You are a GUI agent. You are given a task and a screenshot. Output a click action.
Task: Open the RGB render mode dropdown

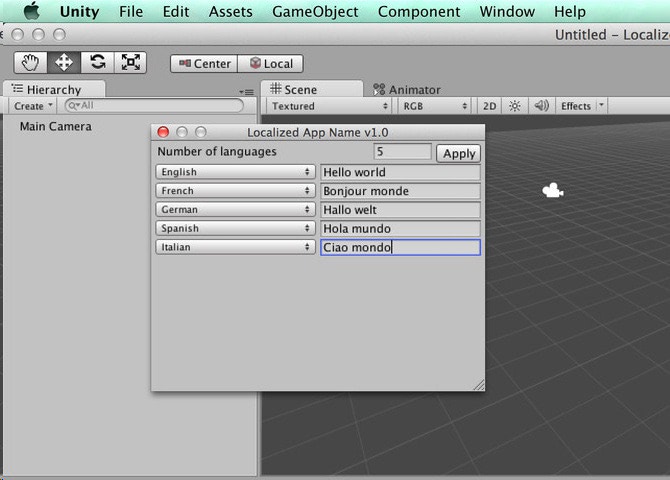point(434,106)
